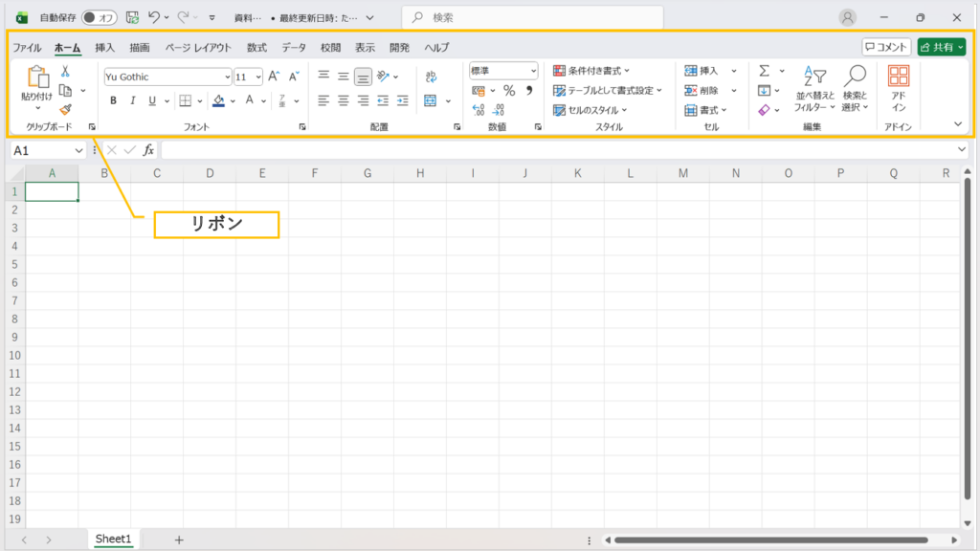Open the アドイン add-ins icon
This screenshot has height=551, width=980.
[x=898, y=88]
